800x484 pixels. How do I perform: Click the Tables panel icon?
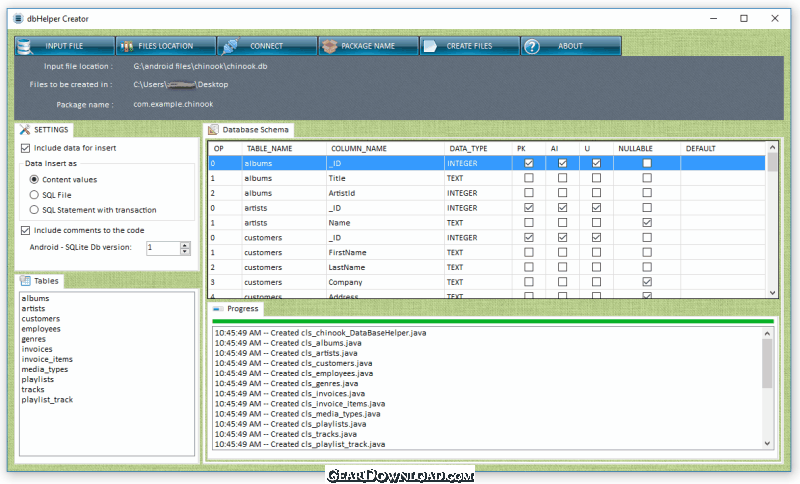[x=25, y=281]
